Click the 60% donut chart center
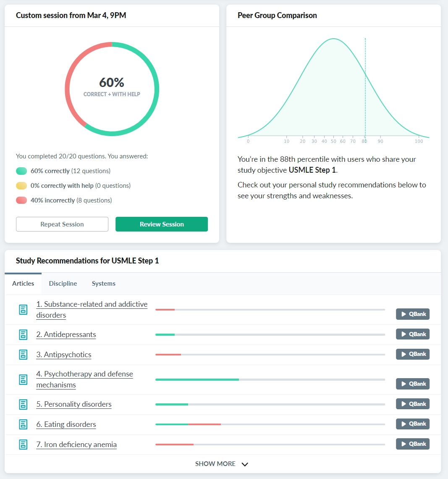 pyautogui.click(x=112, y=86)
